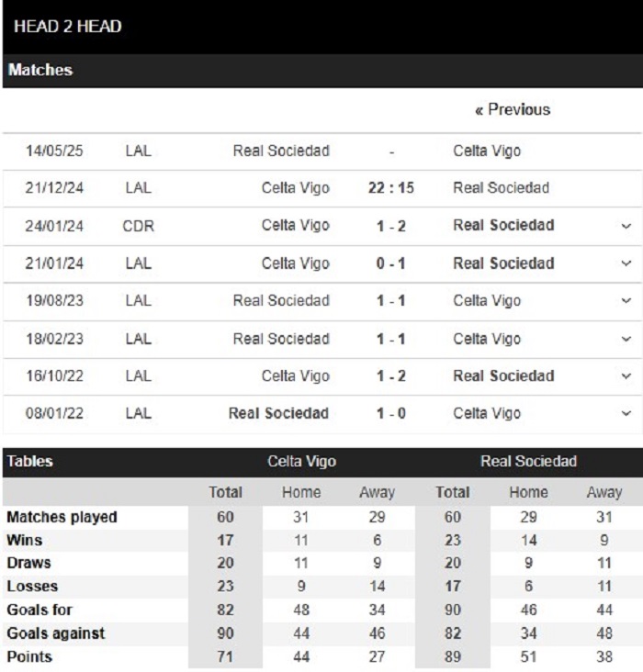
Task: Open the 1 - 0 score on 08/01/22
Action: [390, 413]
